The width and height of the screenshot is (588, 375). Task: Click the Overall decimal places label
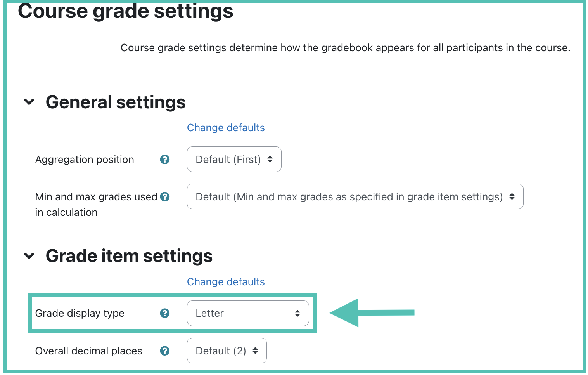tap(89, 351)
